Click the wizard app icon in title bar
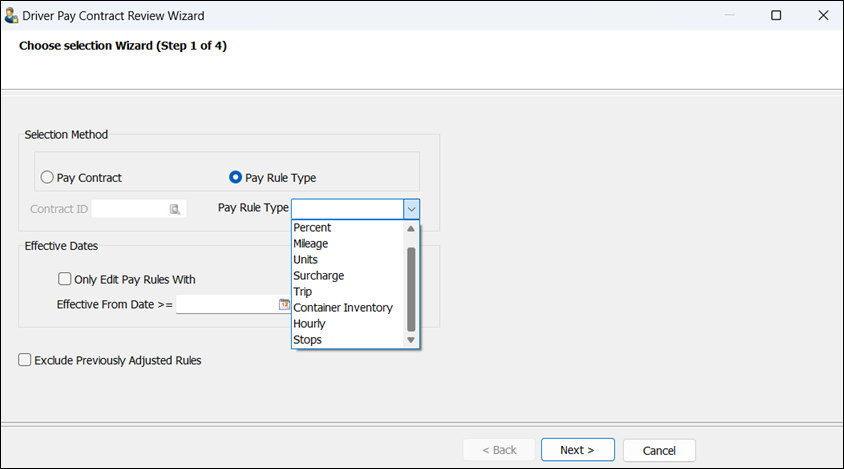Image resolution: width=844 pixels, height=469 pixels. pyautogui.click(x=11, y=15)
